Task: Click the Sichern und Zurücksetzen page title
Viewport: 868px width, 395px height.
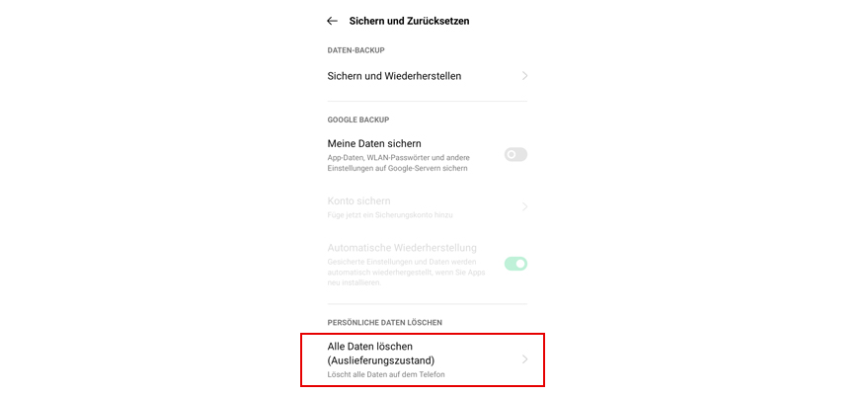Action: [x=409, y=21]
